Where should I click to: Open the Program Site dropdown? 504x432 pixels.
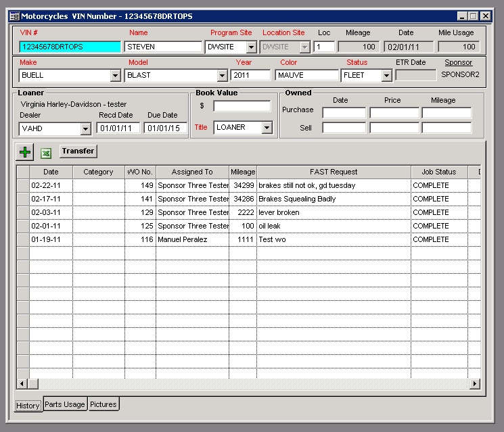(x=251, y=47)
